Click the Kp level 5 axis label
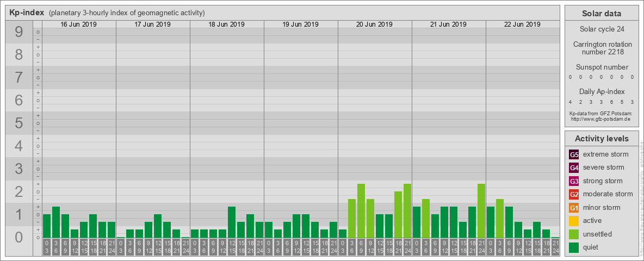The width and height of the screenshot is (644, 261). [18, 123]
